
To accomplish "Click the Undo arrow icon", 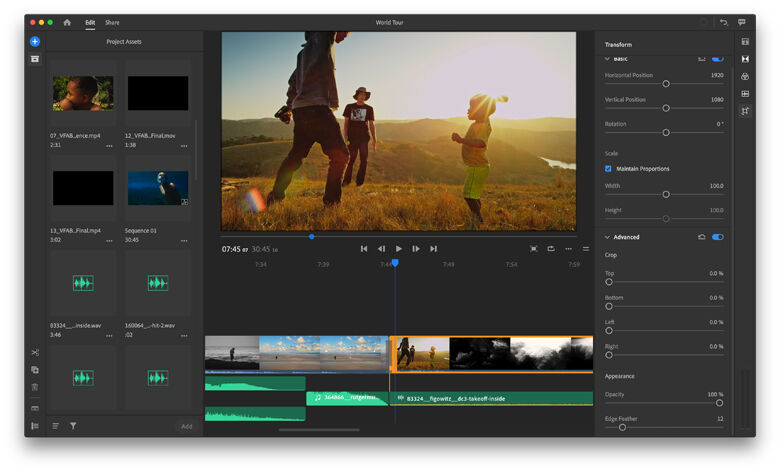I will coord(723,22).
